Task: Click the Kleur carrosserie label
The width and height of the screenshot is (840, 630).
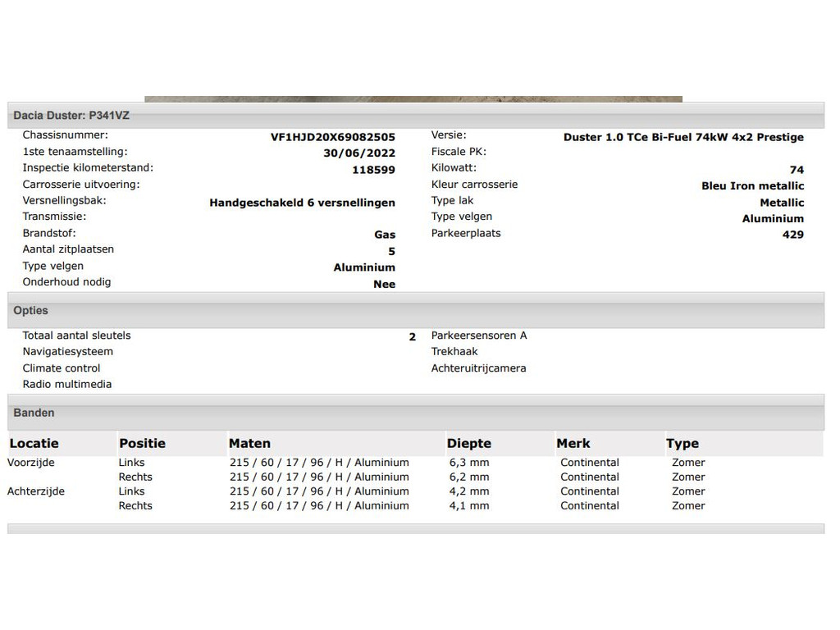Action: coord(474,185)
